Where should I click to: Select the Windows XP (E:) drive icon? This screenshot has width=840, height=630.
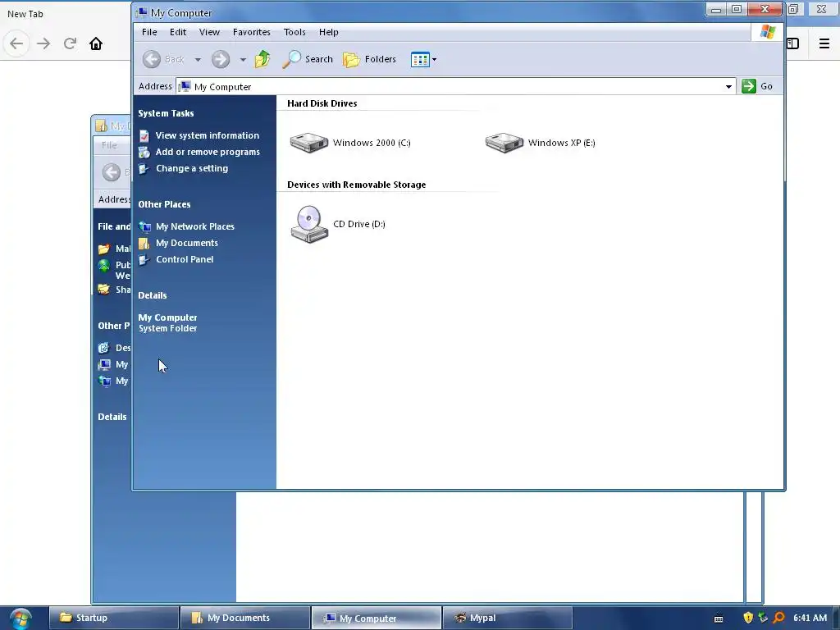click(x=504, y=143)
